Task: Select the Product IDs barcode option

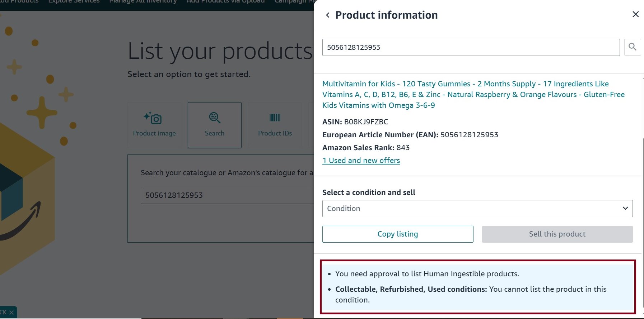Action: 275,125
